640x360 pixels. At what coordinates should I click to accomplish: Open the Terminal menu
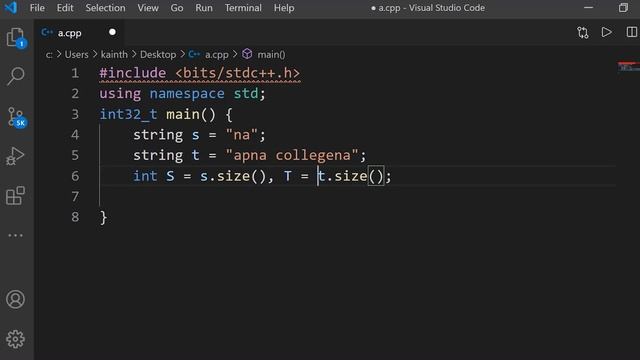tap(243, 8)
